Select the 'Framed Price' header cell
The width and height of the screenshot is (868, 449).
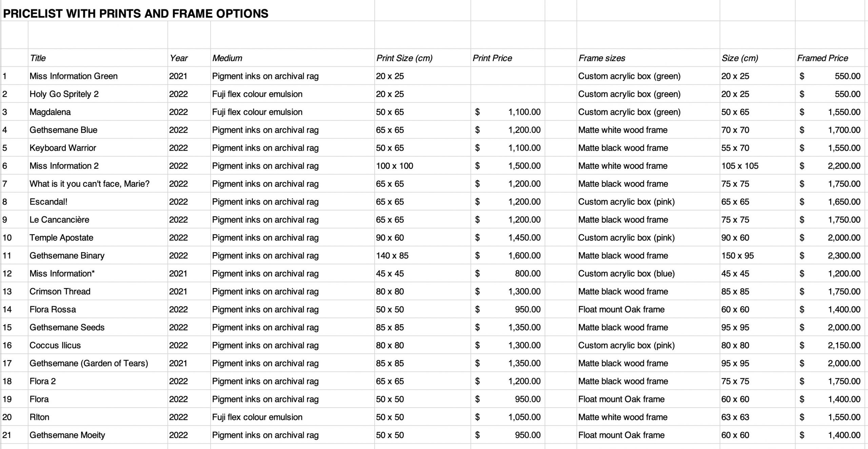click(830, 58)
